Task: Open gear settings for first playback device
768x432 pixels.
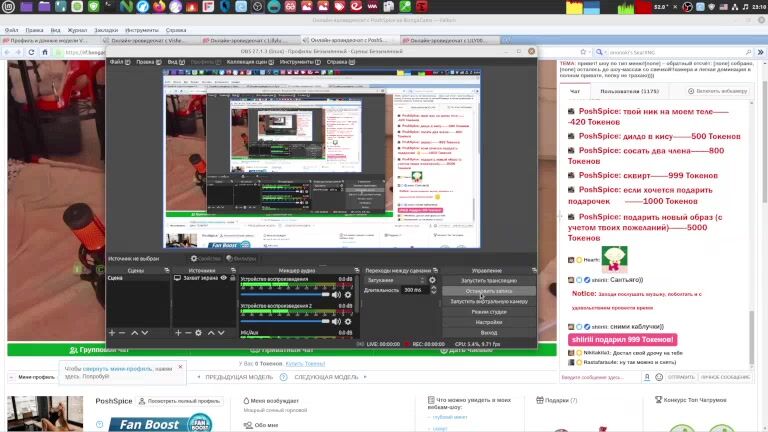Action: [349, 294]
